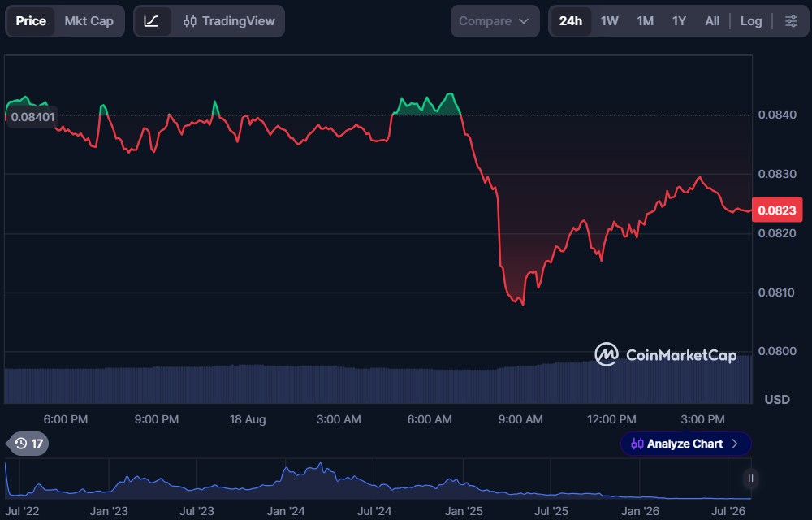
Task: Click Jan '25 on the range timeline
Action: coord(464,512)
